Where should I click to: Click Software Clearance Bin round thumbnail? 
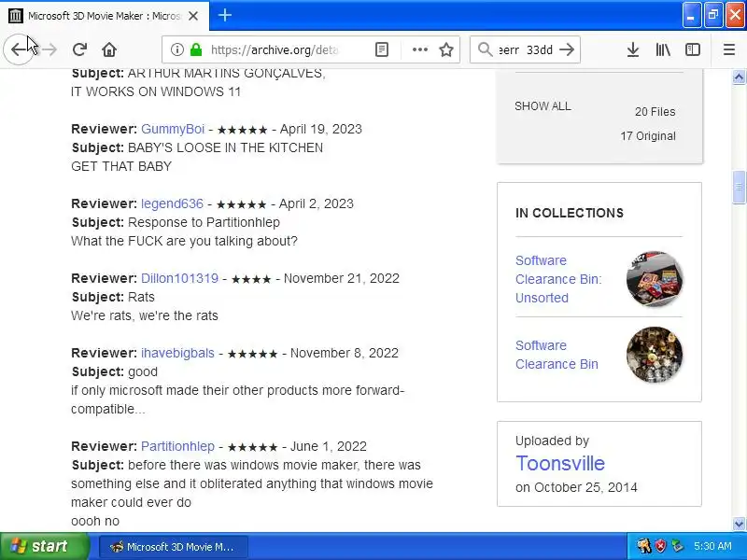[x=655, y=355]
